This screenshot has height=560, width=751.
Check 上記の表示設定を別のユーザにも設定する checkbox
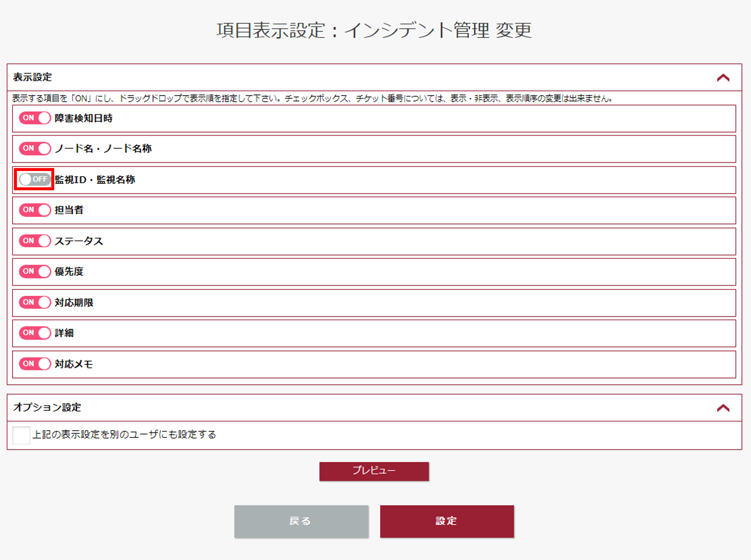point(21,435)
